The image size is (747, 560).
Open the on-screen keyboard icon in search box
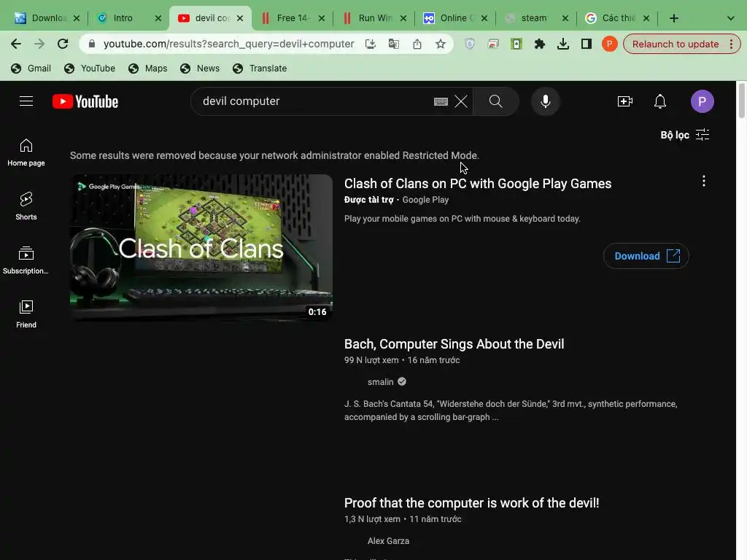[441, 101]
